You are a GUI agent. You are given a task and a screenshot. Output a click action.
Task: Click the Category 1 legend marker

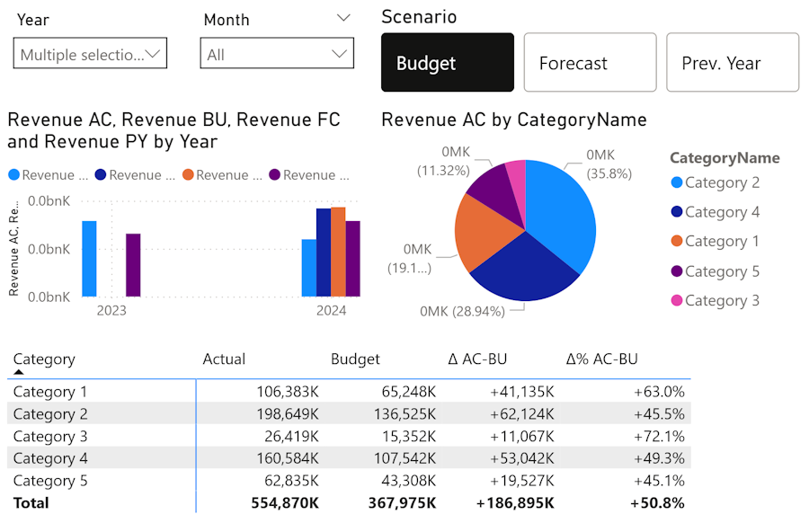[677, 242]
